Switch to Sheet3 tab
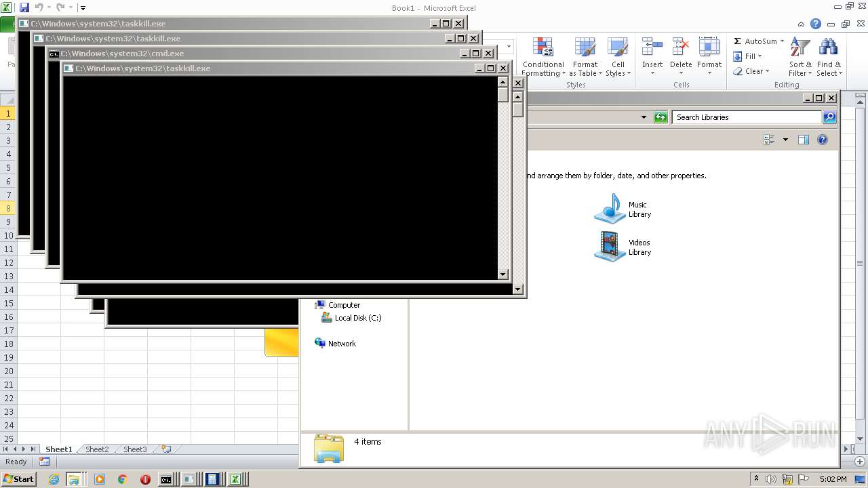 [134, 449]
